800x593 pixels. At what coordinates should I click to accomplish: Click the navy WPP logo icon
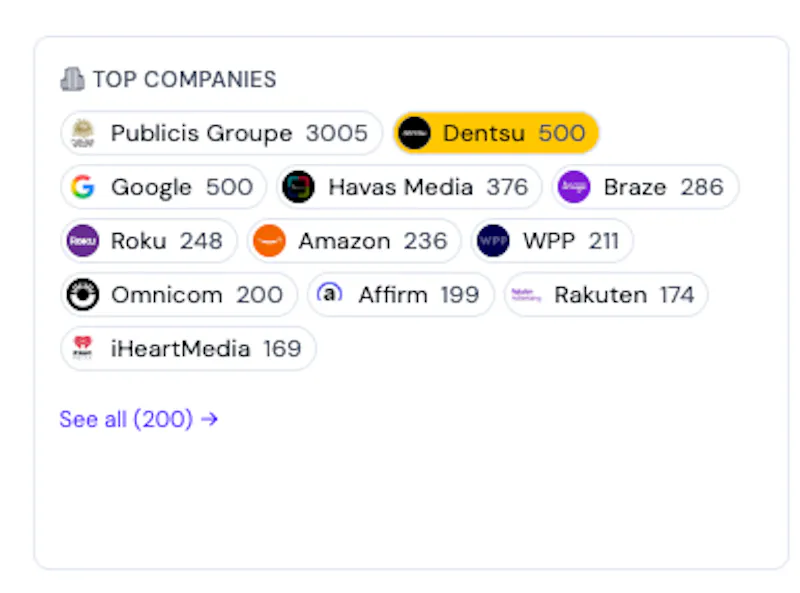493,240
